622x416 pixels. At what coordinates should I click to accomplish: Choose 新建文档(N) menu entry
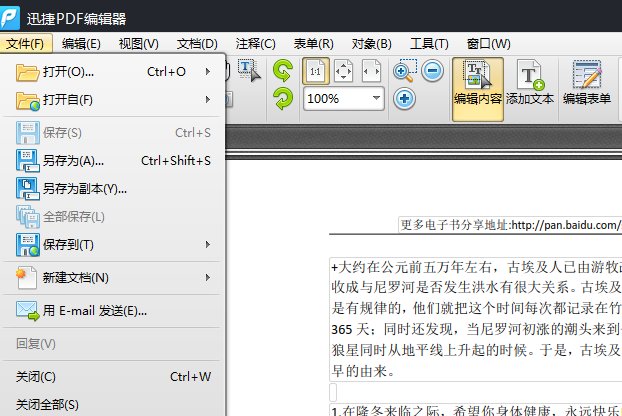pos(113,278)
